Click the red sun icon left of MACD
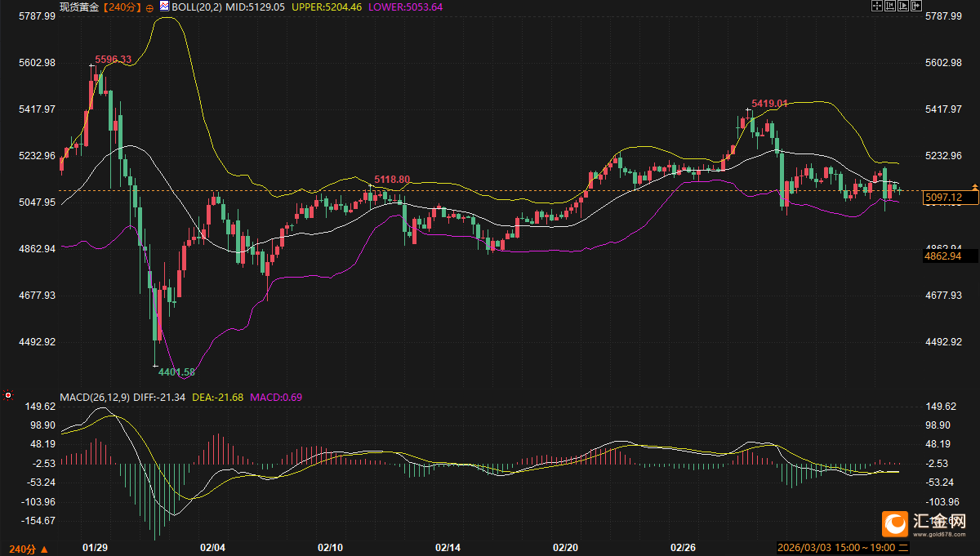980x556 pixels. pos(8,395)
